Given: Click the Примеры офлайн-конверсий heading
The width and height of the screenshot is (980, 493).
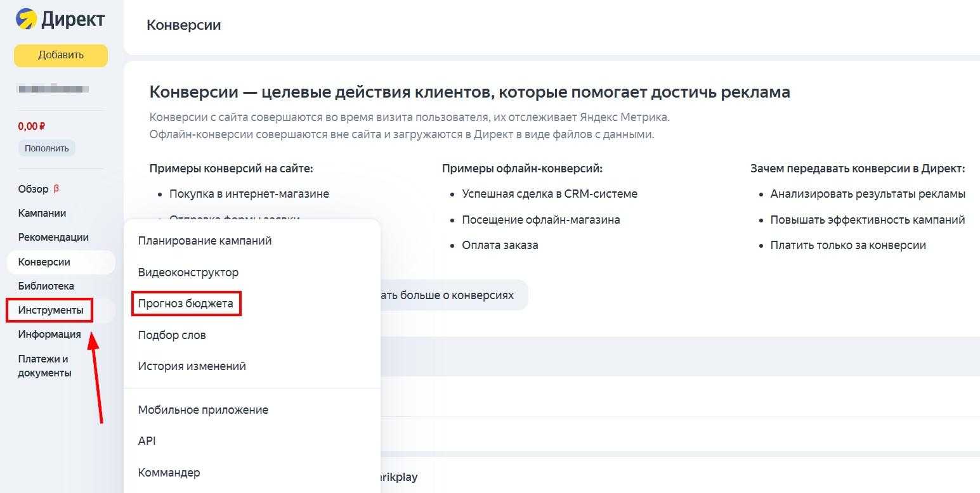Looking at the screenshot, I should 522,169.
